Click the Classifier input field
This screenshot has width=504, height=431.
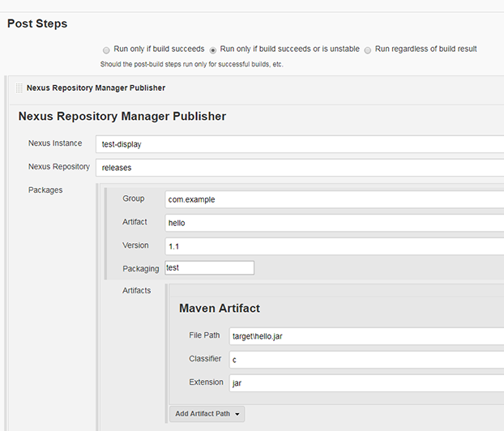pos(366,360)
